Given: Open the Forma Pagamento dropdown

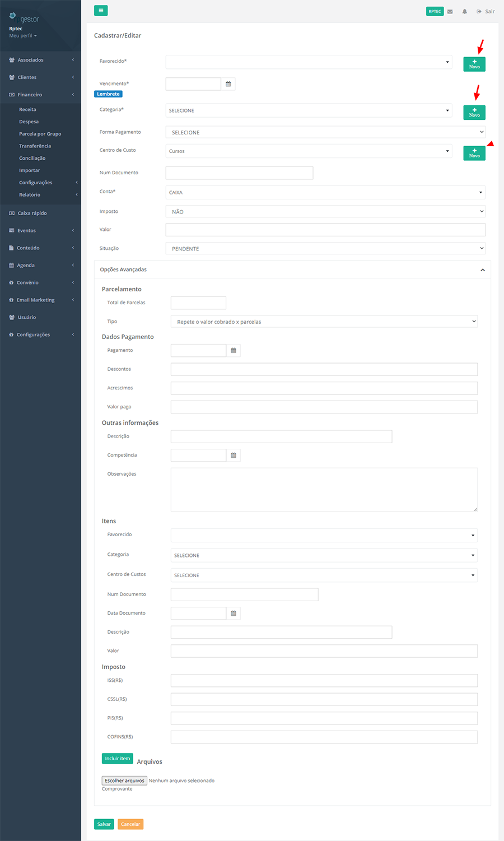Looking at the screenshot, I should point(325,132).
